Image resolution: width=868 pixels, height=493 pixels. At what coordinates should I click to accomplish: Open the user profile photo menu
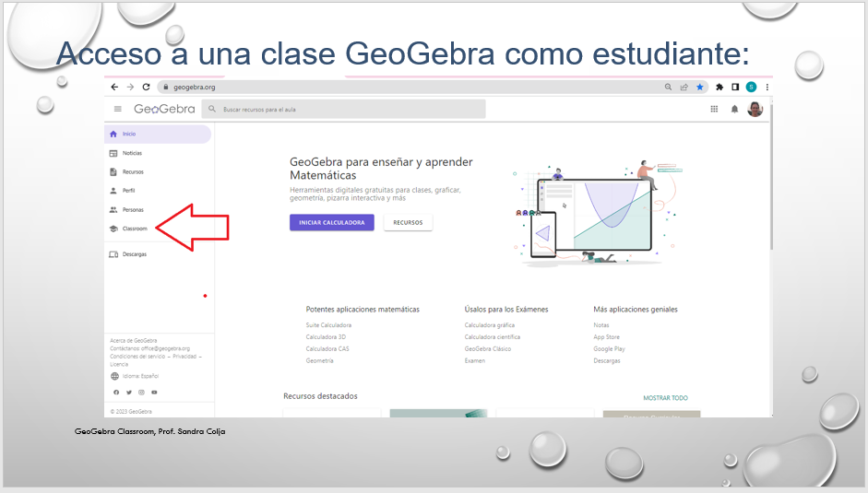pyautogui.click(x=755, y=109)
